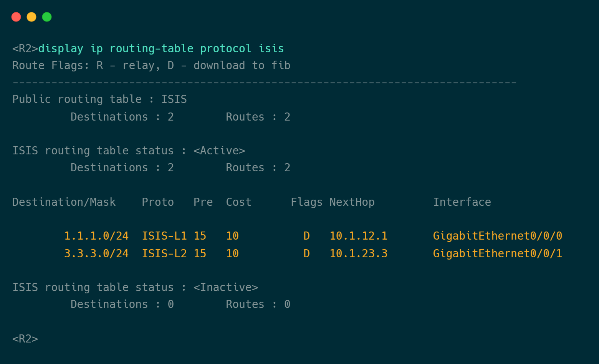Screen dimensions: 599x364
Task: Click the red close window button
Action: click(16, 17)
